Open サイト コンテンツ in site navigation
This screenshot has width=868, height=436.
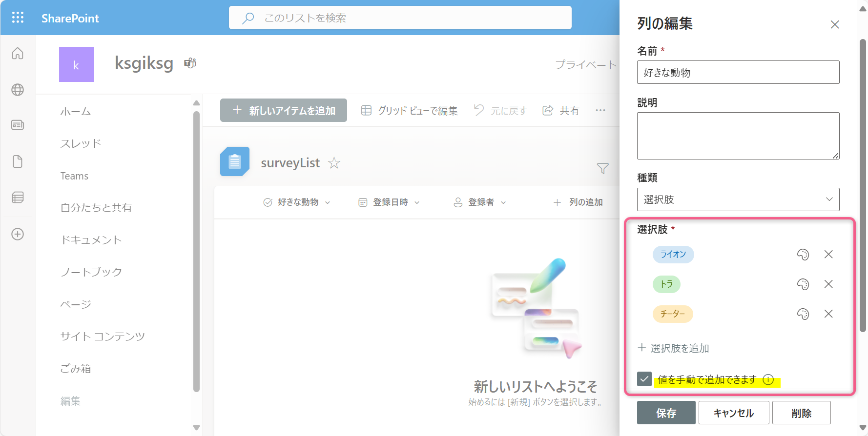point(103,337)
